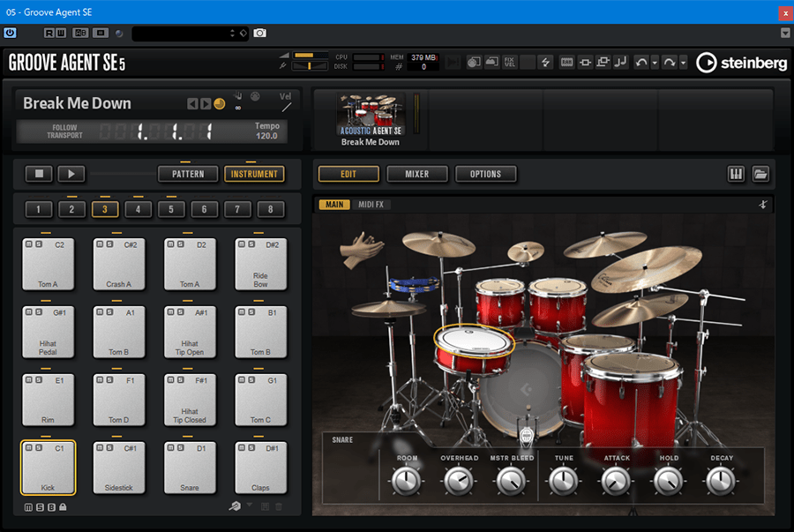The image size is (794, 532).
Task: Solo the Snare pad with its S button
Action: click(x=180, y=447)
